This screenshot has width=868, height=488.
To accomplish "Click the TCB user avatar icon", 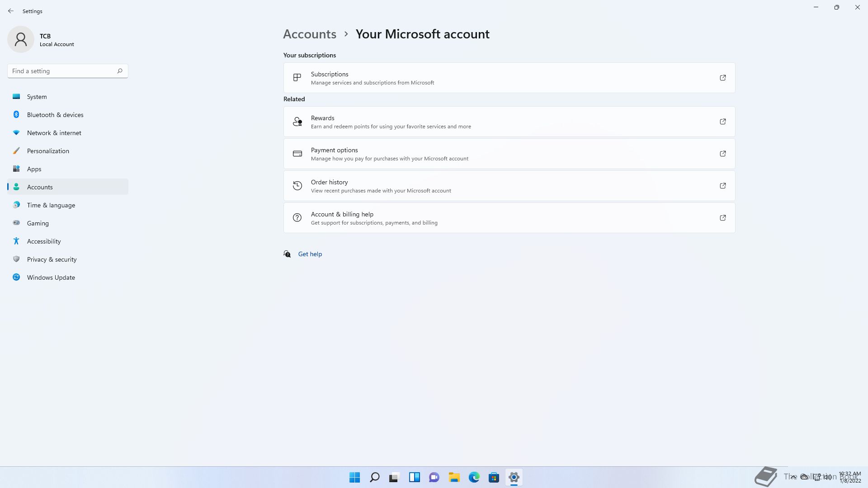I will (21, 39).
